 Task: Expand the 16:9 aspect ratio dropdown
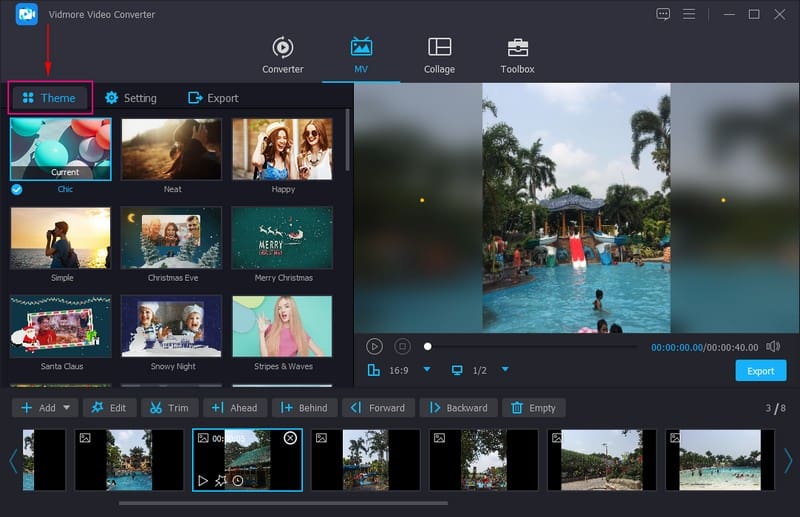click(x=427, y=370)
